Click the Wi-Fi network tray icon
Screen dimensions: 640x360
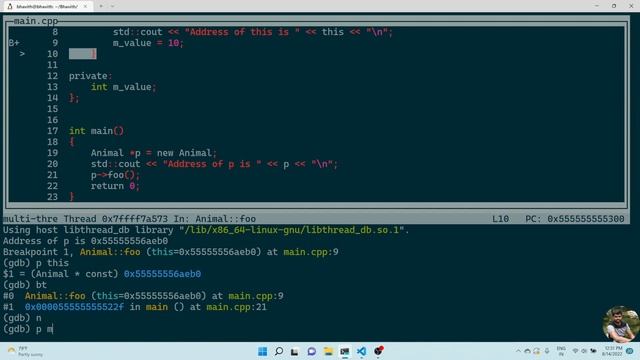[576, 351]
